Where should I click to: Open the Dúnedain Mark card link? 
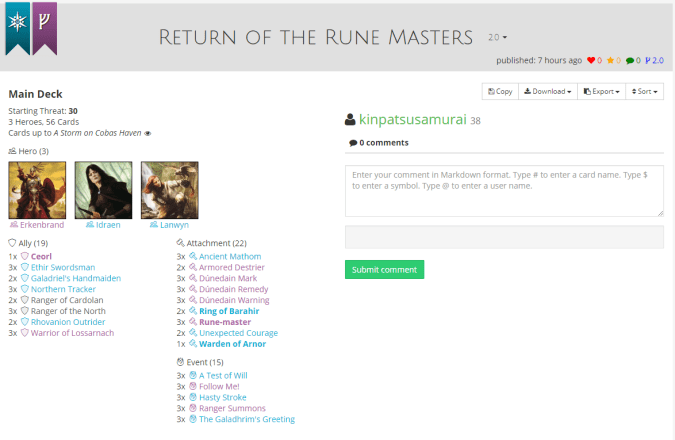coord(228,279)
